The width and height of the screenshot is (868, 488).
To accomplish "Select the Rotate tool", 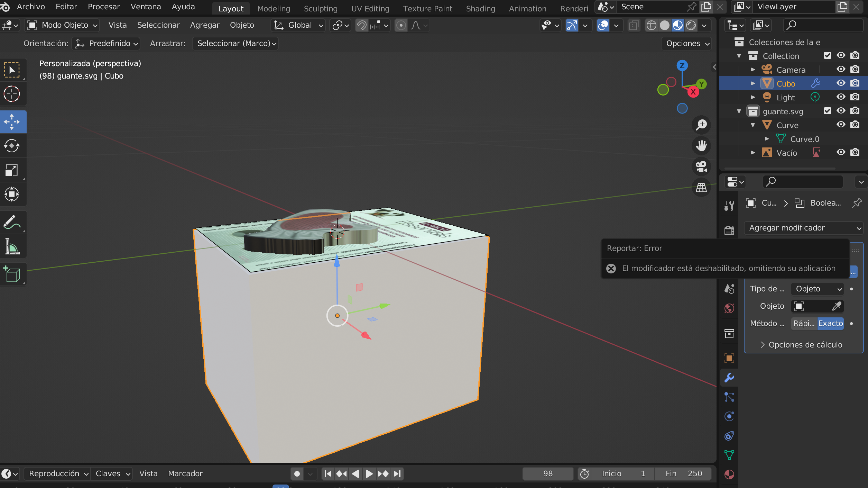I will coord(12,146).
